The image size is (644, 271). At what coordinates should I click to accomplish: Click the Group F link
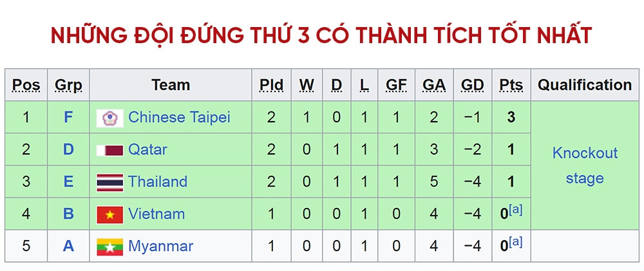[x=68, y=117]
